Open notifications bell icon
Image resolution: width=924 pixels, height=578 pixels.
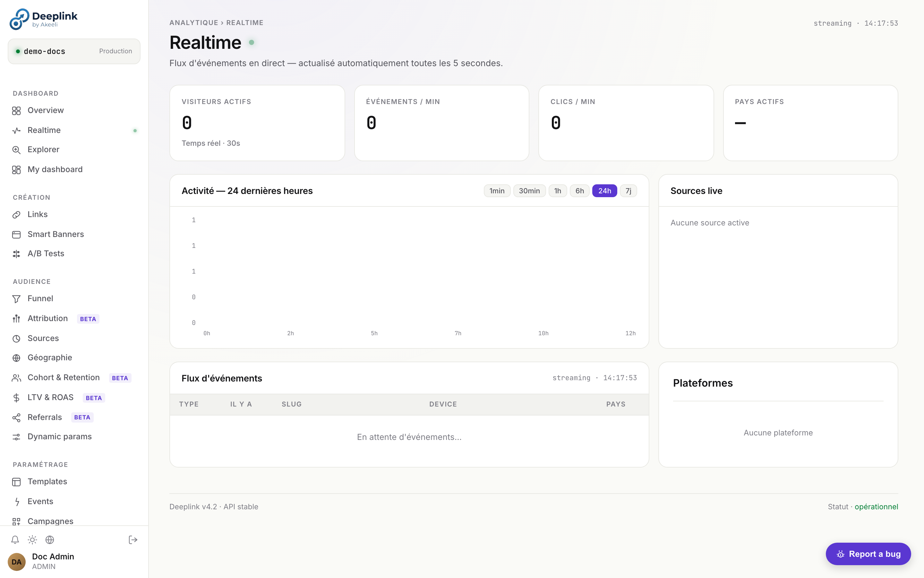pyautogui.click(x=15, y=540)
